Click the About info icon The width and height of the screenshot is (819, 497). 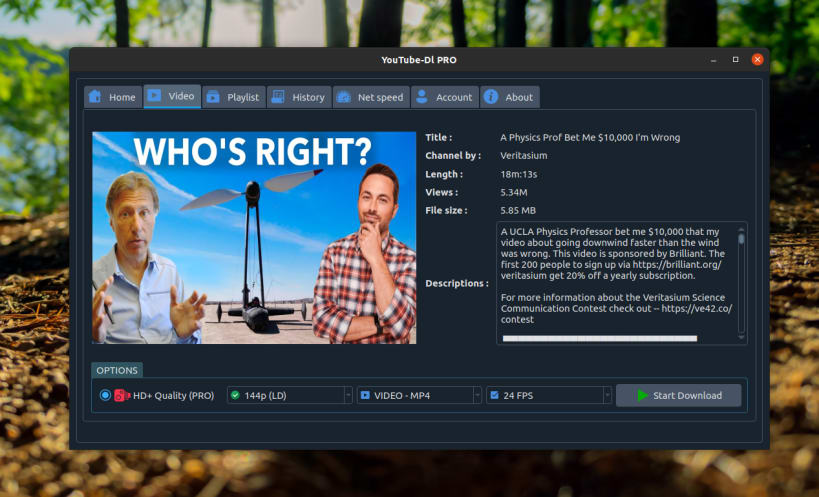(x=491, y=97)
